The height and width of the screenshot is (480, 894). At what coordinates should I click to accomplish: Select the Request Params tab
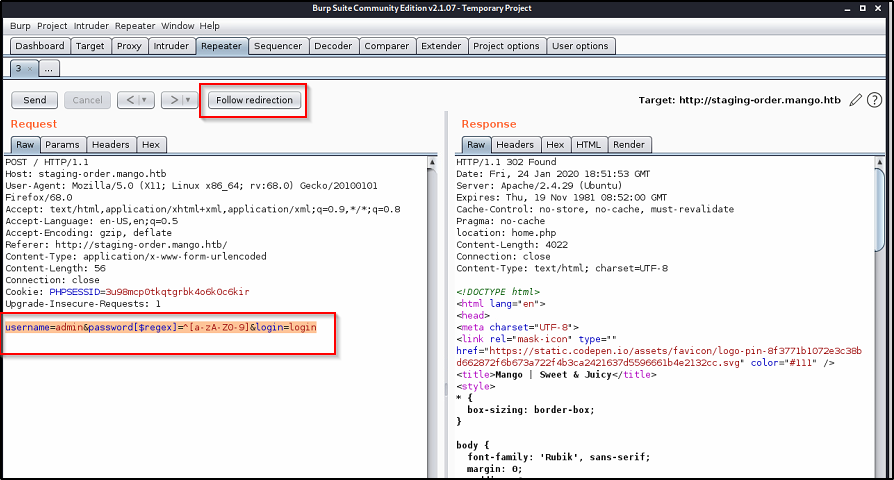coord(62,145)
